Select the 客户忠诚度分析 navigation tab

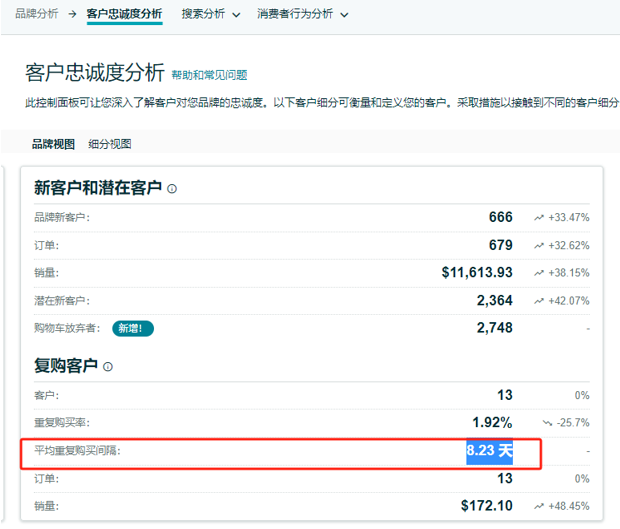[x=124, y=15]
